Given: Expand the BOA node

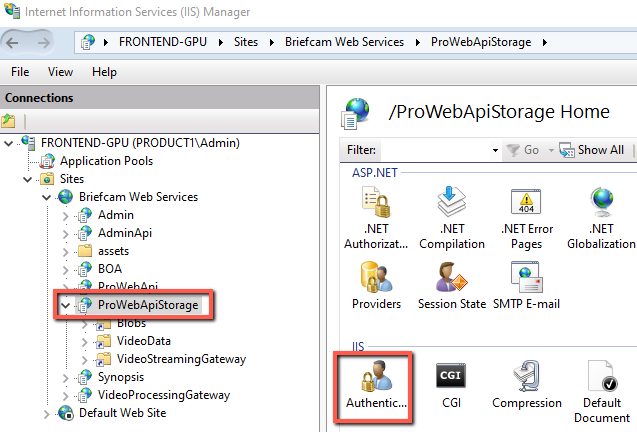Looking at the screenshot, I should click(x=65, y=269).
